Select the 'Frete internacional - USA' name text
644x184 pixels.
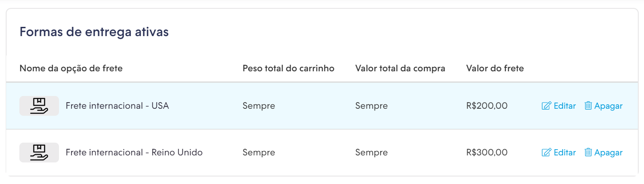click(117, 106)
